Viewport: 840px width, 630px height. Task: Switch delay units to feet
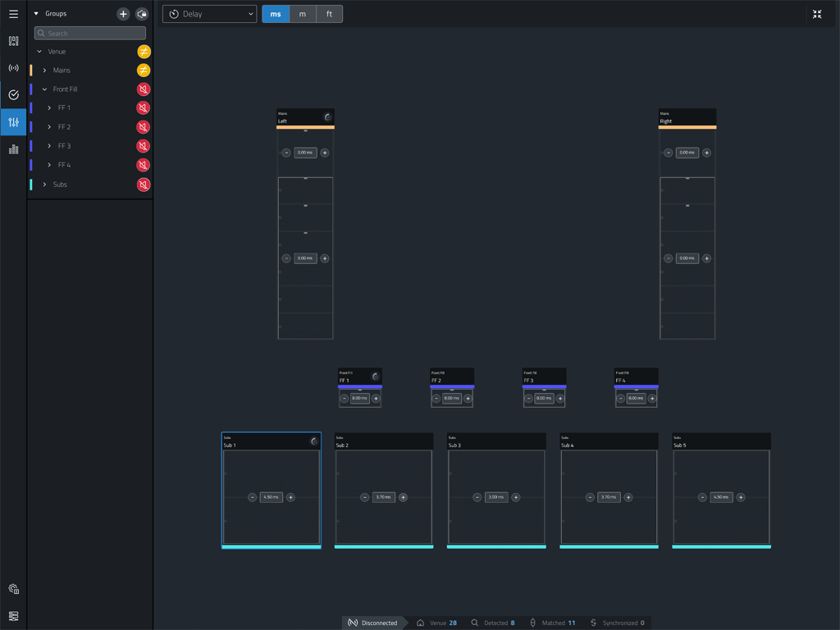[x=329, y=14]
